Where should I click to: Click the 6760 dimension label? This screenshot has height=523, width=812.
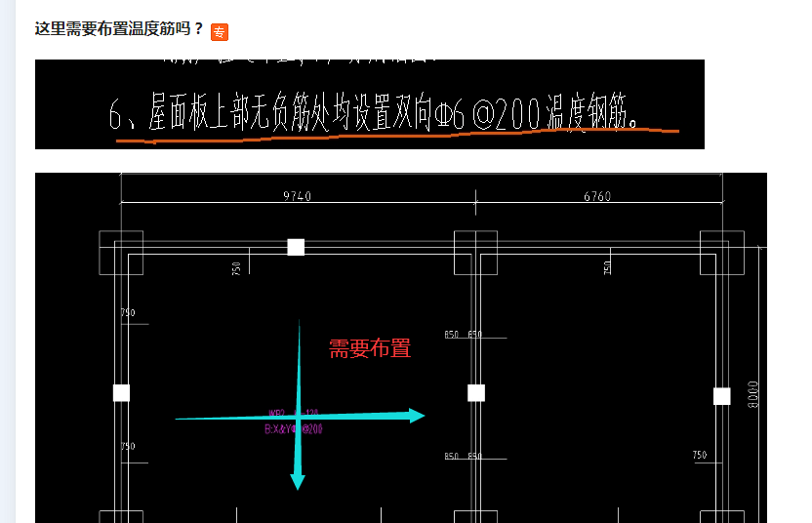[597, 196]
